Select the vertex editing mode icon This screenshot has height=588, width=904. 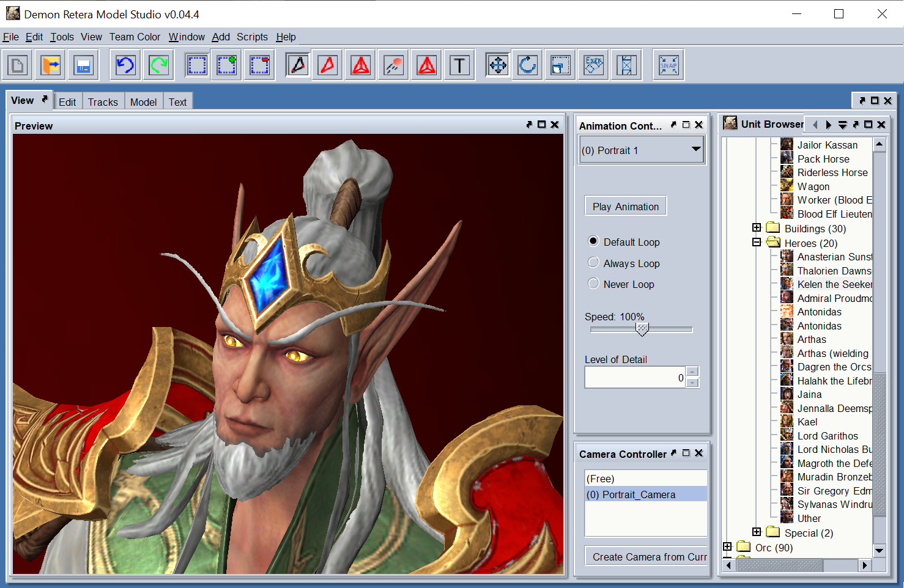click(x=298, y=65)
